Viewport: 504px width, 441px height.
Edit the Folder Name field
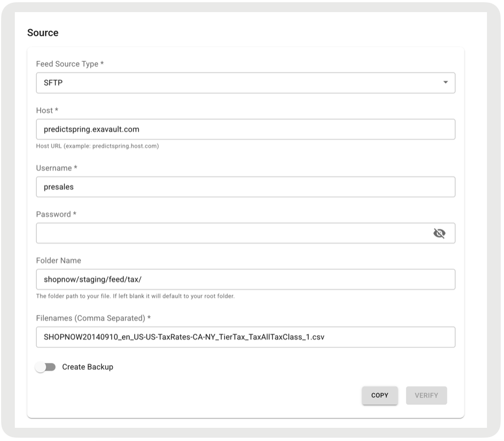click(x=245, y=279)
